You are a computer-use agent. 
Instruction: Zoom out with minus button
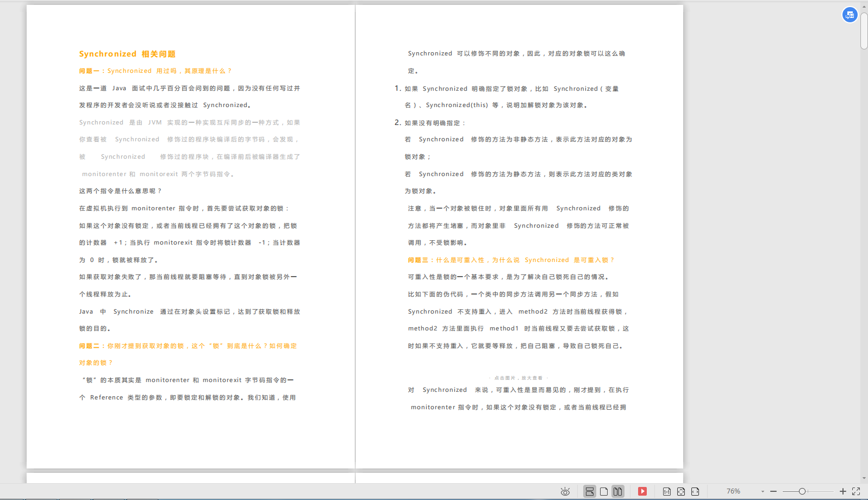pos(773,491)
